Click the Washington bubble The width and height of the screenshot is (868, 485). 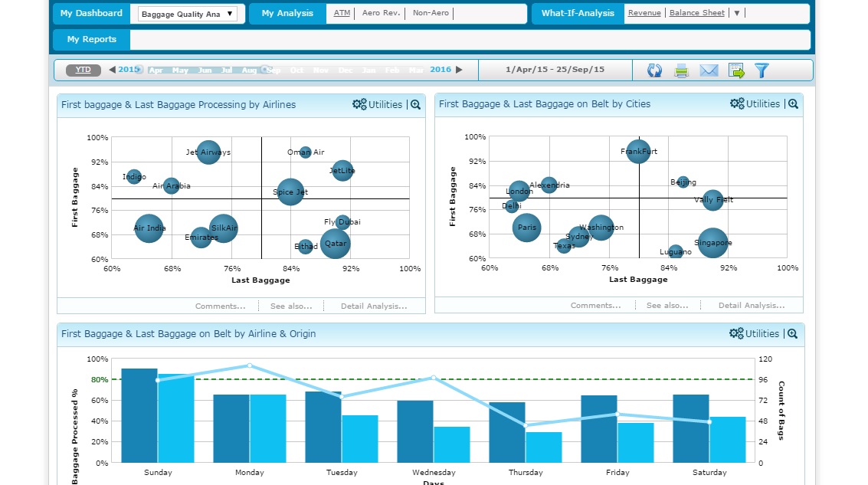point(601,228)
